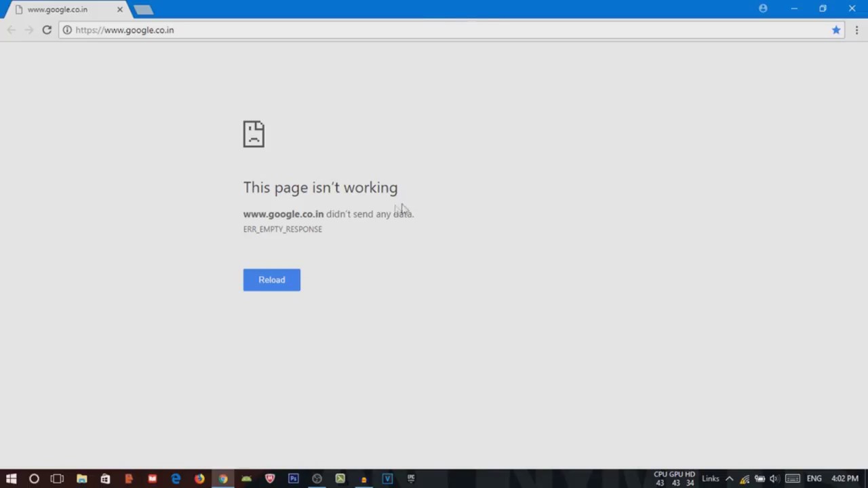Open the McAfee shield icon on the taskbar
This screenshot has width=868, height=488.
click(x=270, y=479)
